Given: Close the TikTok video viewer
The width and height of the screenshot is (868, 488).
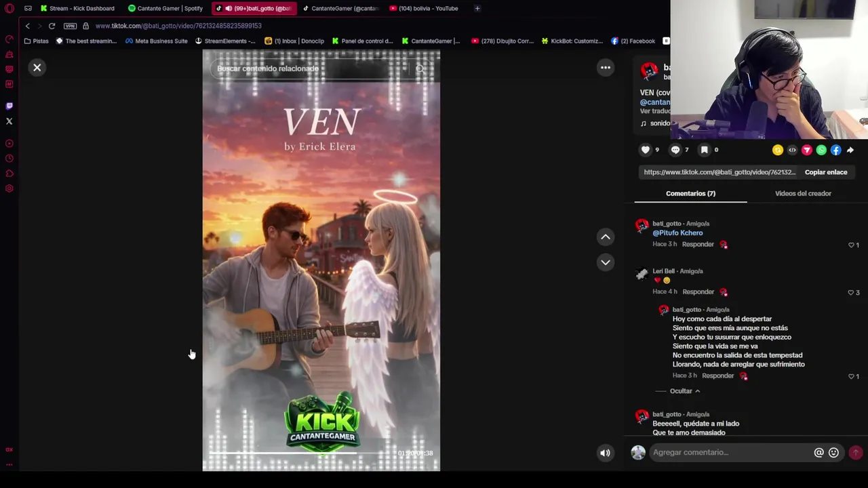Looking at the screenshot, I should (x=37, y=68).
